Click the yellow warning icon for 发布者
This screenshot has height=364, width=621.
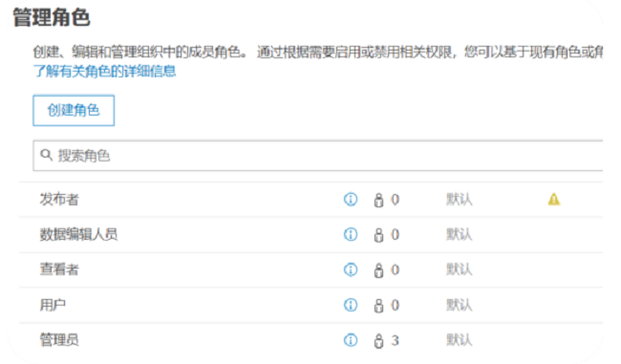[554, 200]
